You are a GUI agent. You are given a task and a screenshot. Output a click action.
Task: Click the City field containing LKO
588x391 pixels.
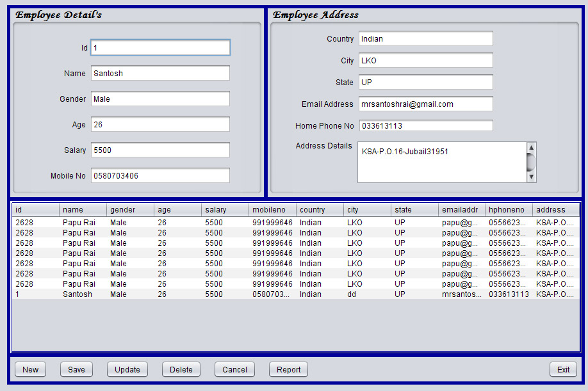425,60
